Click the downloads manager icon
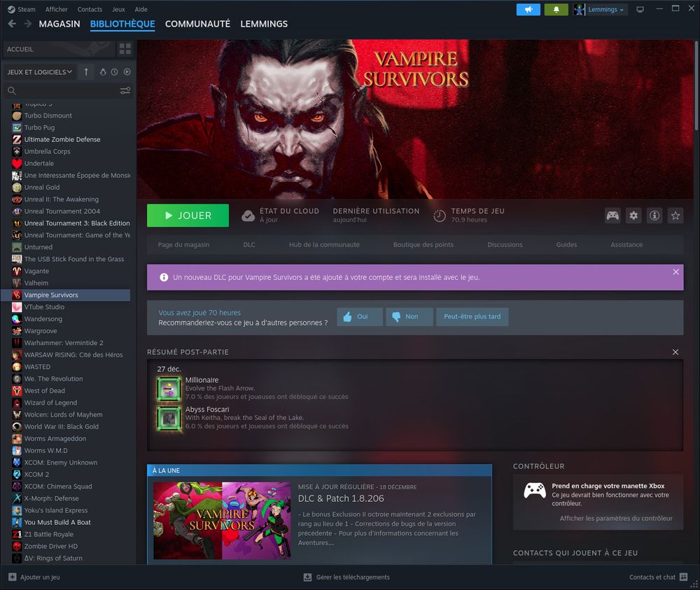700x590 pixels. pyautogui.click(x=307, y=577)
